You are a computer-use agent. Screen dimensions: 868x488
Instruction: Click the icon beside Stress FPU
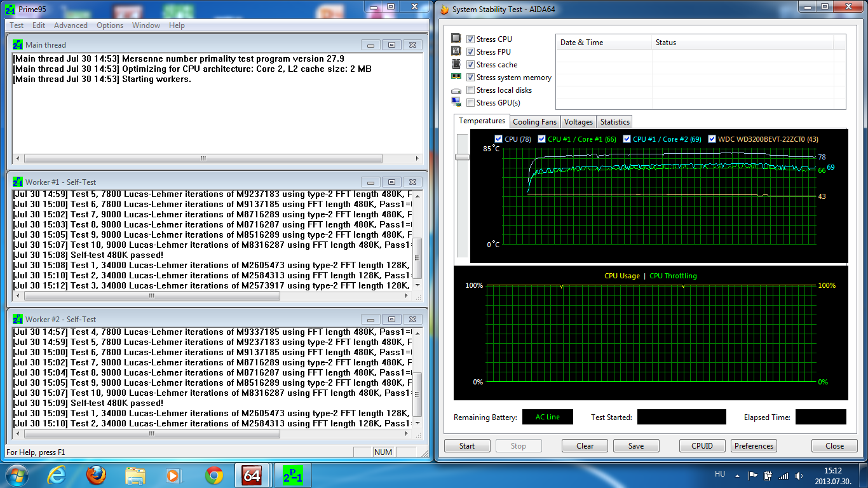coord(456,52)
